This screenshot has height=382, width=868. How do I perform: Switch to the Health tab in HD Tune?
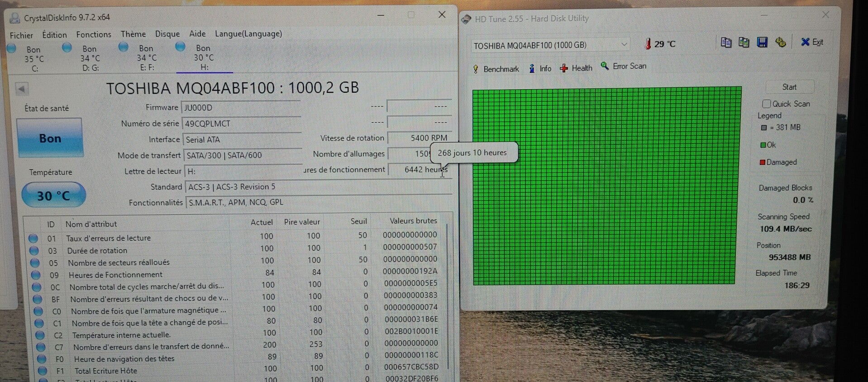tap(576, 68)
